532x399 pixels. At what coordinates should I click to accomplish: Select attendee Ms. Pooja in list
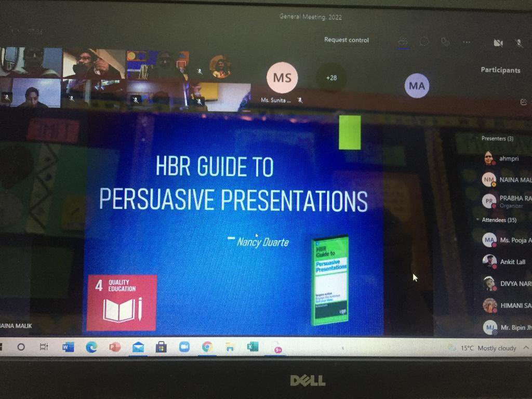click(x=506, y=240)
